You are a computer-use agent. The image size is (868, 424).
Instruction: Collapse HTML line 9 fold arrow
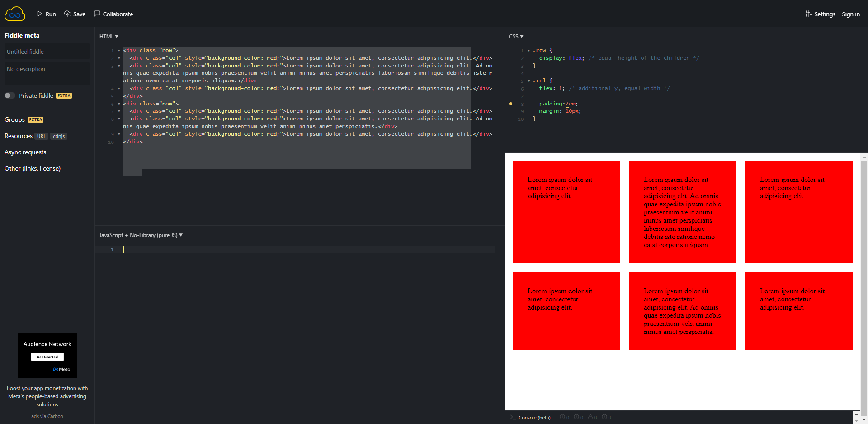(x=119, y=134)
